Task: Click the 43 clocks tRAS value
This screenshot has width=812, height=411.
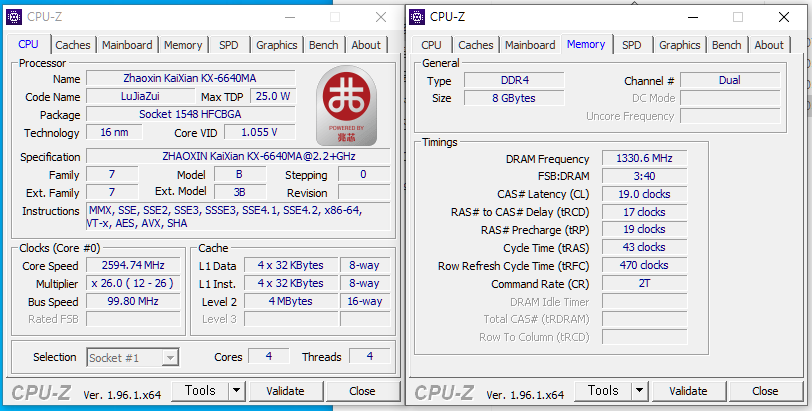Action: 645,247
